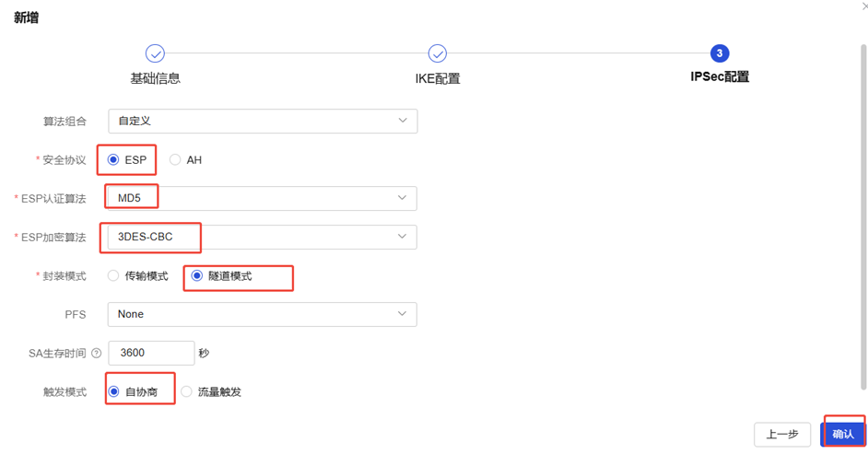Go to the IKE配置 step label
This screenshot has width=868, height=454.
[x=438, y=78]
